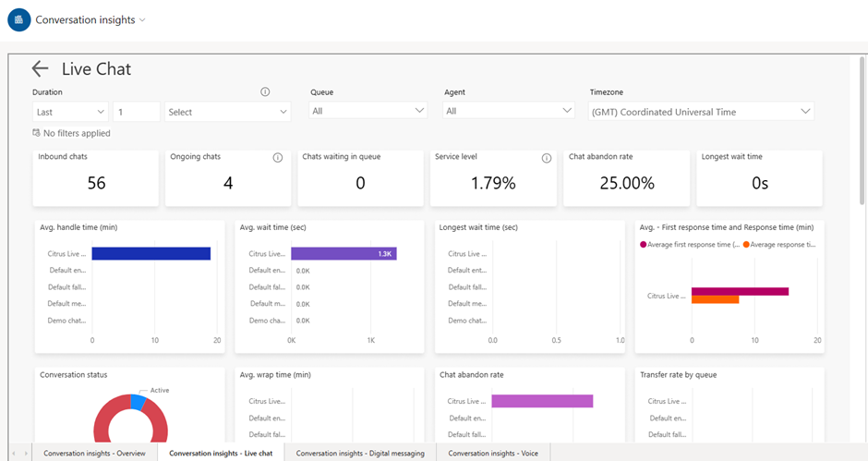
Task: Open the Agent dropdown
Action: pos(509,111)
